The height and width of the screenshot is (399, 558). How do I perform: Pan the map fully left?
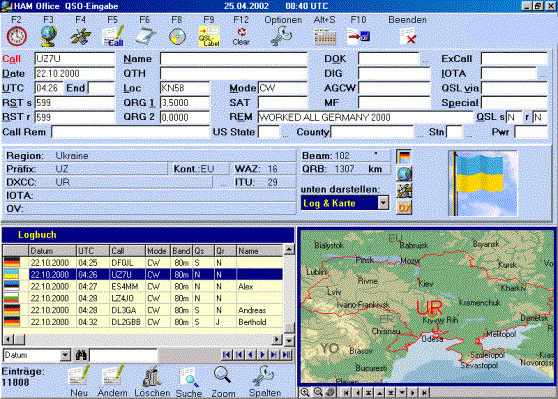tap(345, 393)
